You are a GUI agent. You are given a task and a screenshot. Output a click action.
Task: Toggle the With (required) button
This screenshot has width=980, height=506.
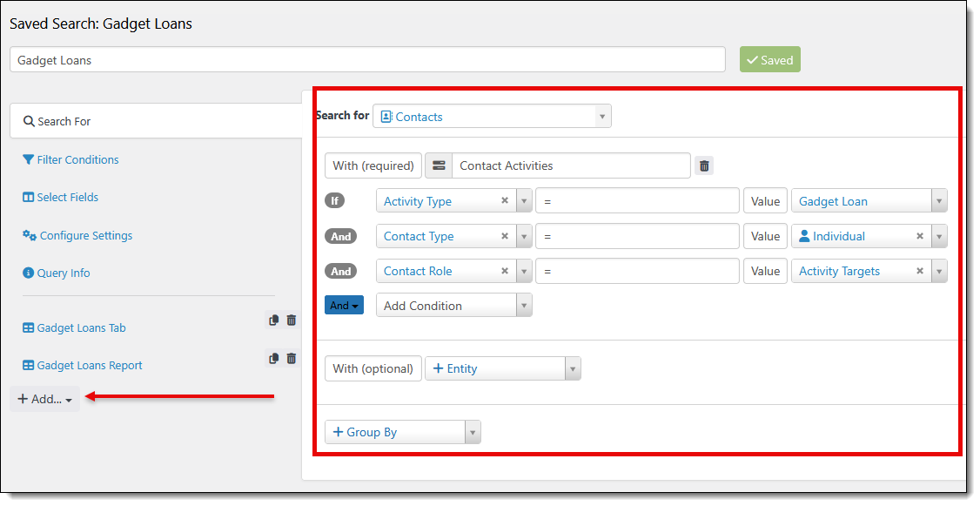[x=373, y=165]
